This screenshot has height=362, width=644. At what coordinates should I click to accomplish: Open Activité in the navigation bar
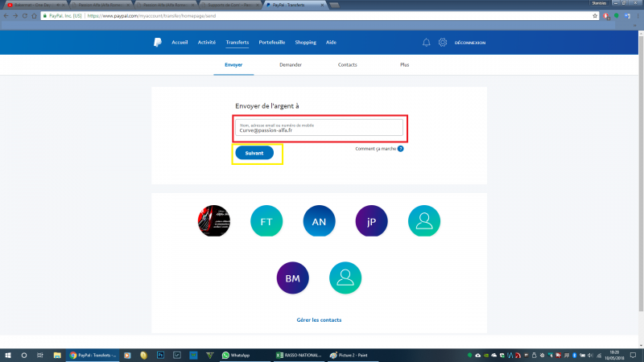coord(206,42)
